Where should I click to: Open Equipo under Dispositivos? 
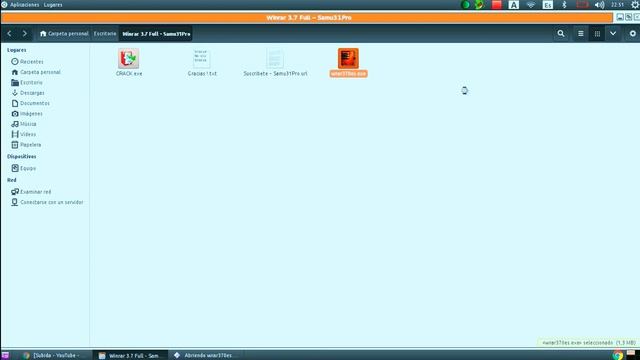coord(23,168)
